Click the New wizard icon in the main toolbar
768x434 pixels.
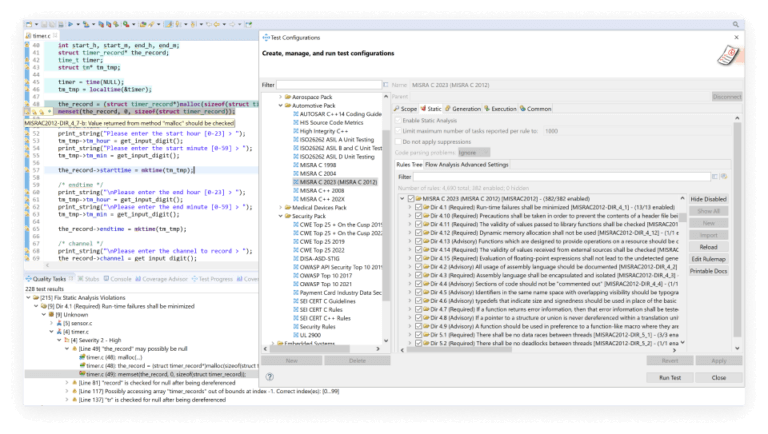click(29, 24)
